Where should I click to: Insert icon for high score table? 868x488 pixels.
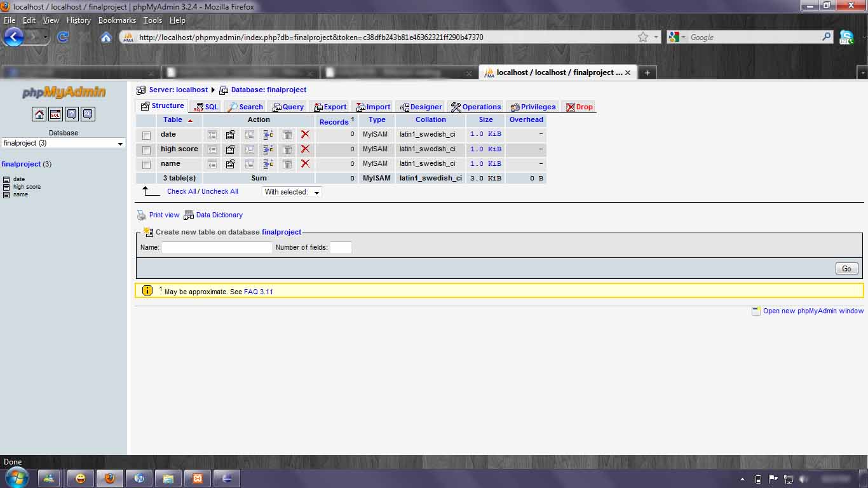pyautogui.click(x=268, y=149)
